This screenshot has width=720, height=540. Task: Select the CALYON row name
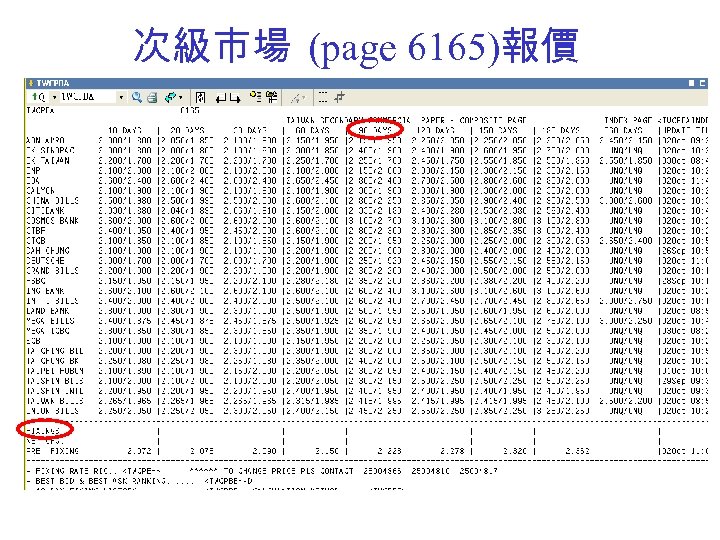(x=40, y=191)
